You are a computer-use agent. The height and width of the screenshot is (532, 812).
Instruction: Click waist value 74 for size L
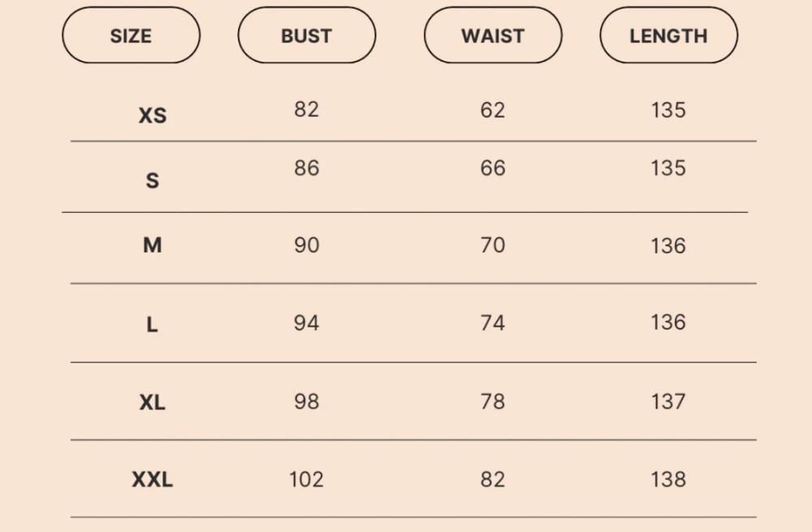(493, 323)
